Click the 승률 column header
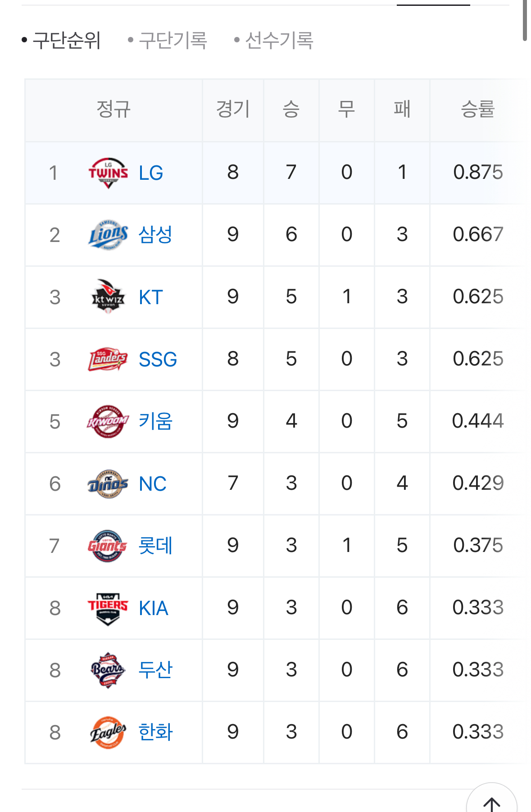The height and width of the screenshot is (812, 531). pyautogui.click(x=477, y=109)
